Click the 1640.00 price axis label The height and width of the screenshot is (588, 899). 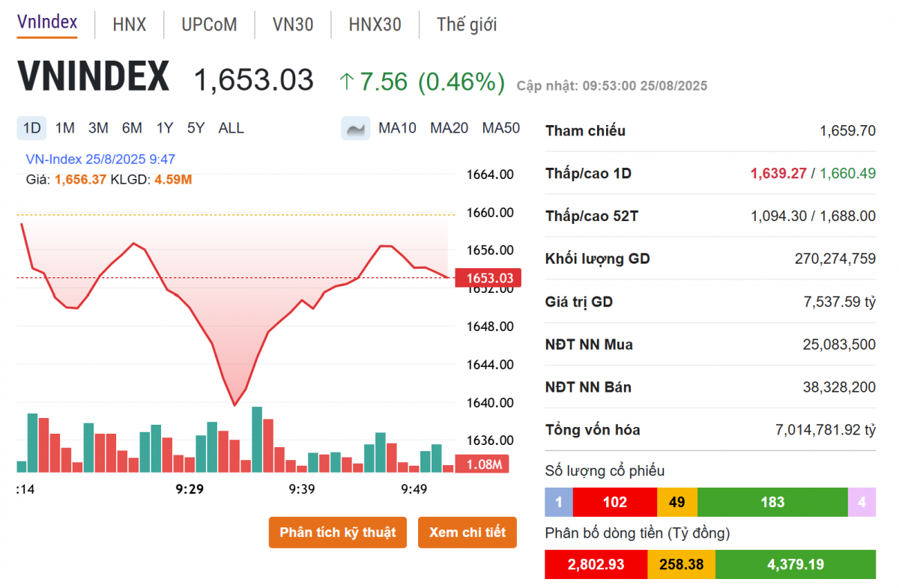tap(490, 402)
